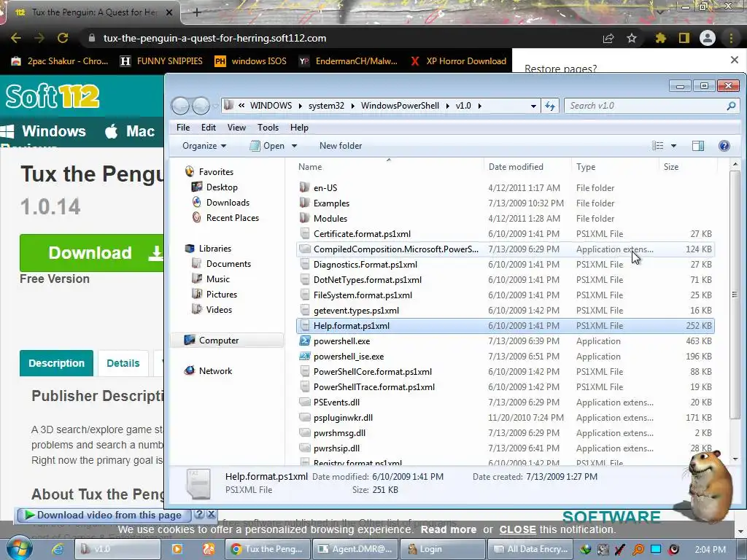Expand the Organize dropdown
The image size is (747, 560).
[x=204, y=146]
